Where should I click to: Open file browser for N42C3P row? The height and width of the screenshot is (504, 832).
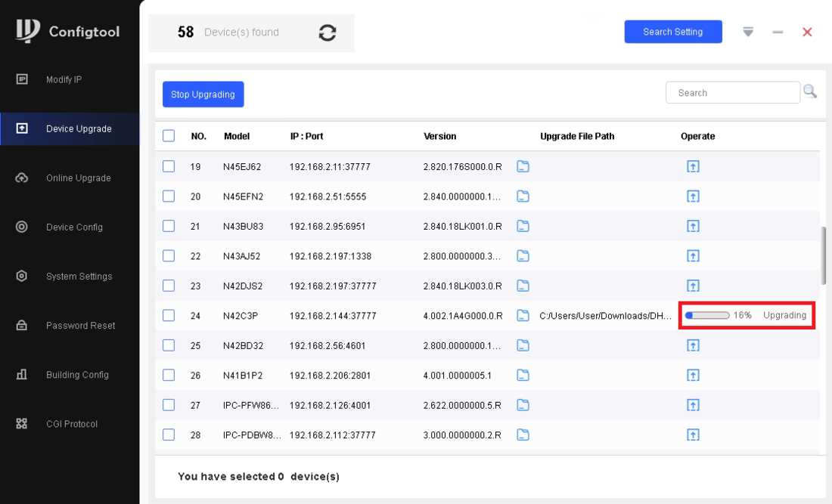click(x=523, y=315)
